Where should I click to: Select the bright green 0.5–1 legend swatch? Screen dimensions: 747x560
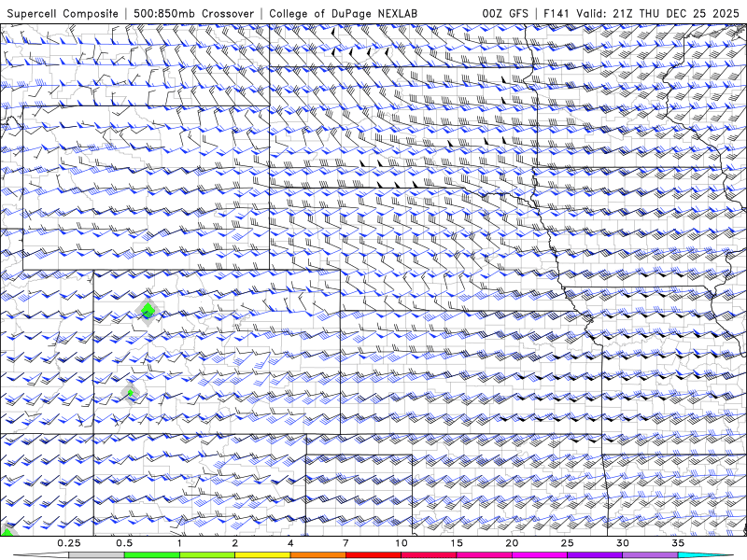pos(151,555)
